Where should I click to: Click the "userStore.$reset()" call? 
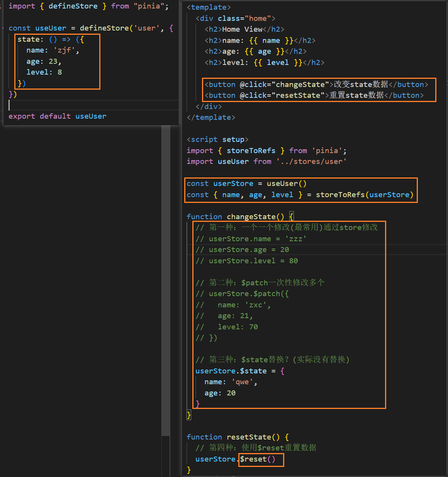point(236,459)
